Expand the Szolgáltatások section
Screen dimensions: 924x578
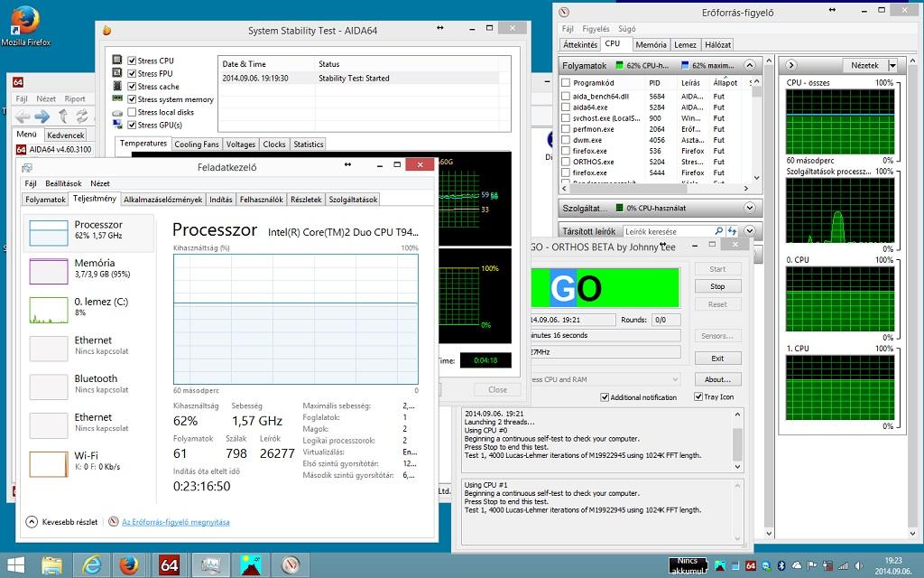click(x=750, y=208)
